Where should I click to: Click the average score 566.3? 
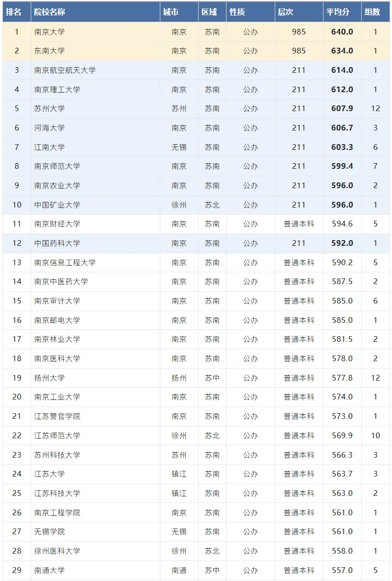(x=342, y=455)
